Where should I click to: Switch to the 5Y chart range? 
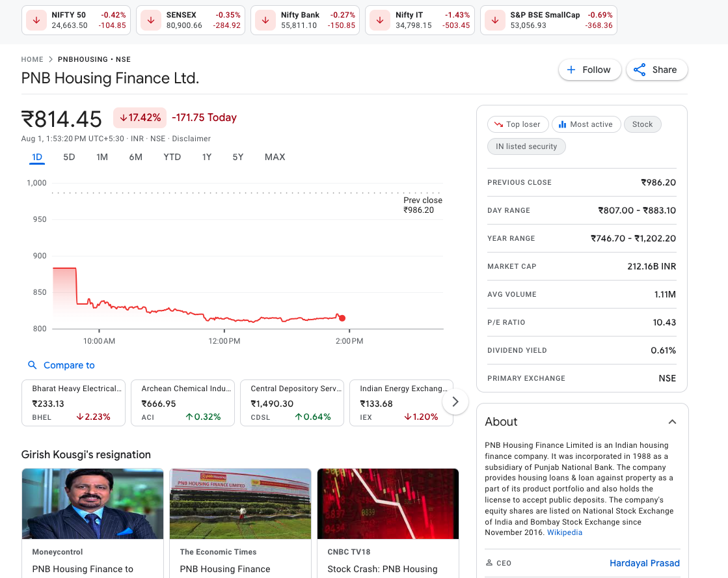click(237, 157)
